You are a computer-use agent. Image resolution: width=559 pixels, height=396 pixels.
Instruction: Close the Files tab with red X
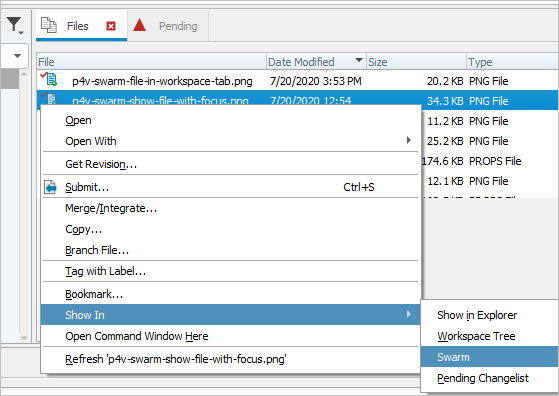pos(111,26)
